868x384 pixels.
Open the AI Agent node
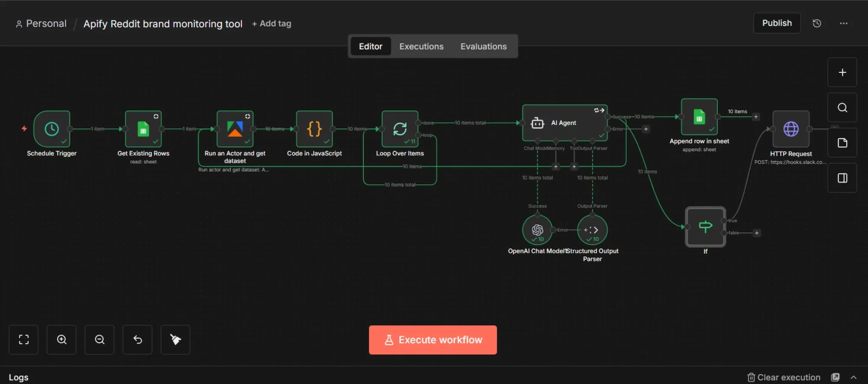(x=565, y=123)
